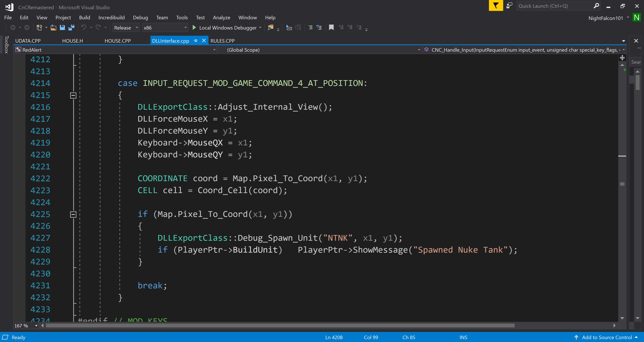Image resolution: width=644 pixels, height=342 pixels.
Task: Expand the Local Windows Debugger dropdown arrow
Action: [x=260, y=28]
